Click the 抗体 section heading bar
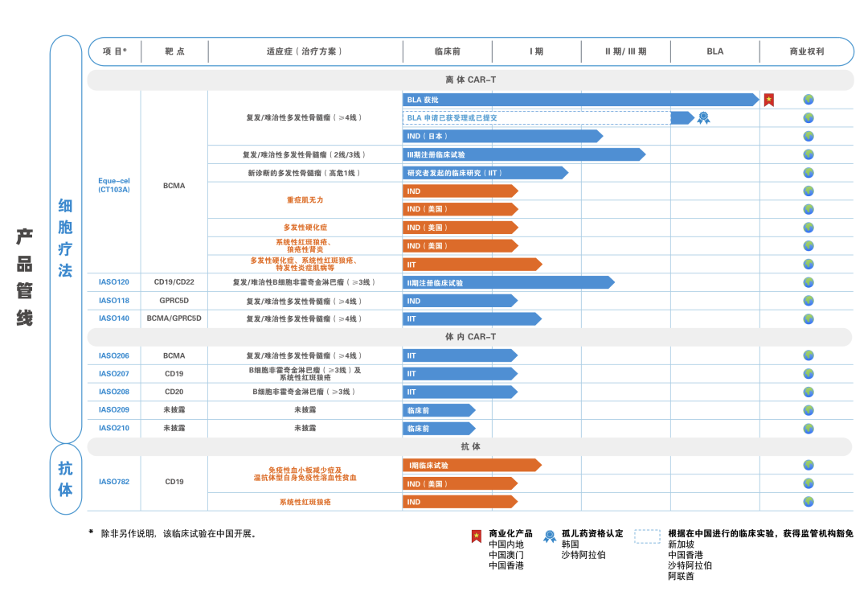This screenshot has width=868, height=612. tap(470, 446)
